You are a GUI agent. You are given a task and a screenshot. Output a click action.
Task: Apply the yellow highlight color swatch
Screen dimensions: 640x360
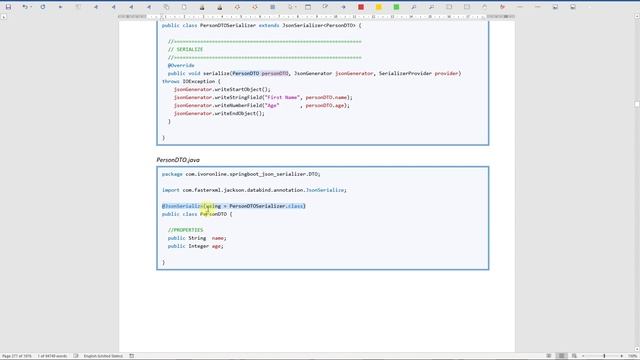point(379,7)
